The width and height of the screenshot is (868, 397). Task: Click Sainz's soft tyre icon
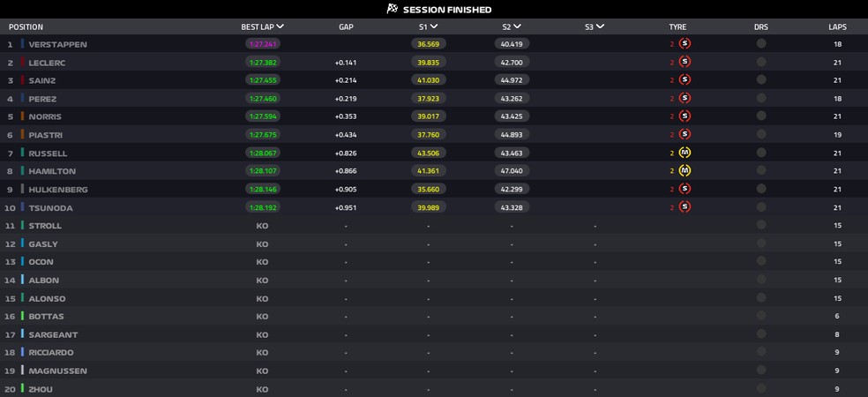tap(685, 79)
